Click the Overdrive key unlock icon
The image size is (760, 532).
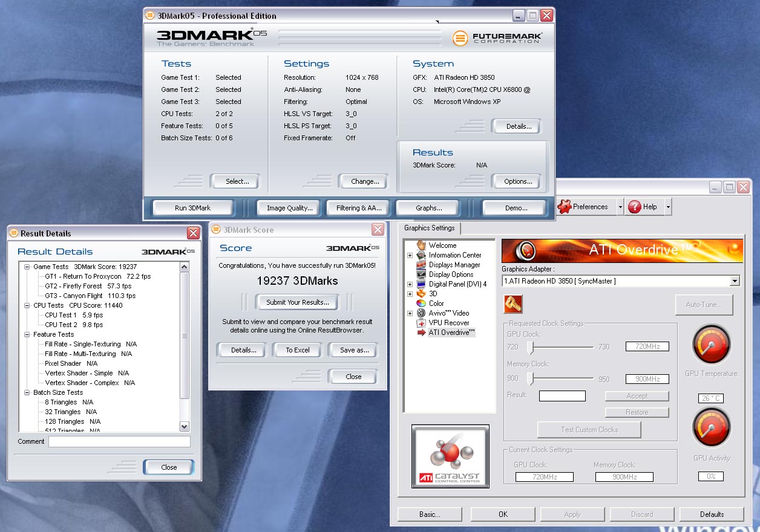pos(513,304)
